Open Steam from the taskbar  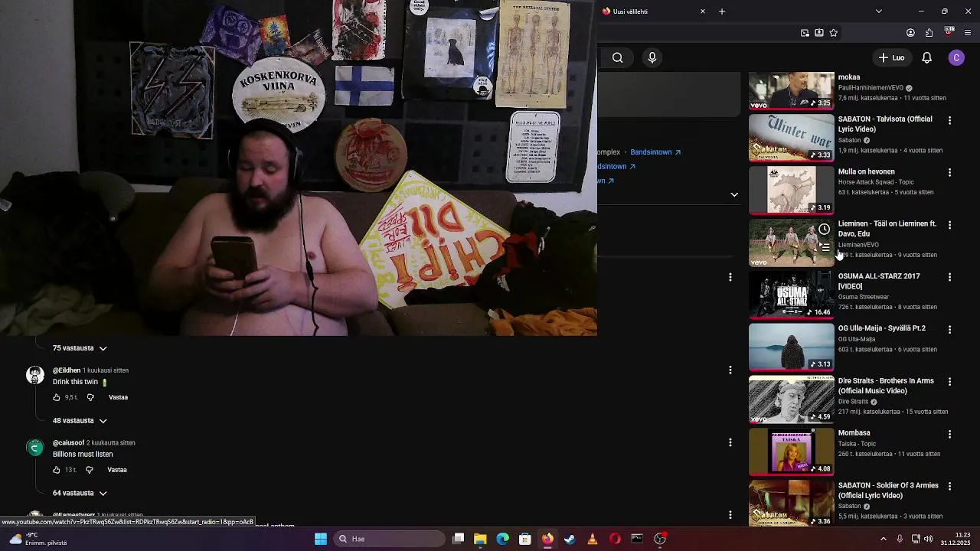pos(570,539)
